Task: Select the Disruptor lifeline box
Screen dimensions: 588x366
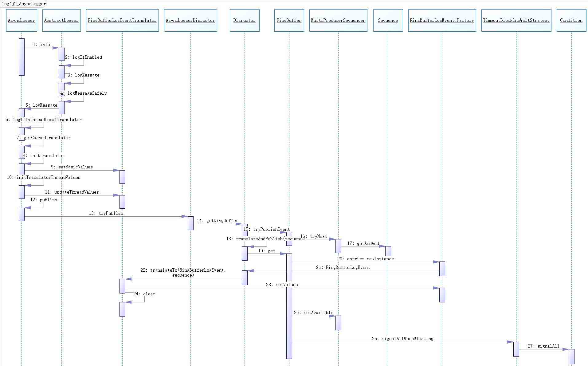Action: pos(245,20)
